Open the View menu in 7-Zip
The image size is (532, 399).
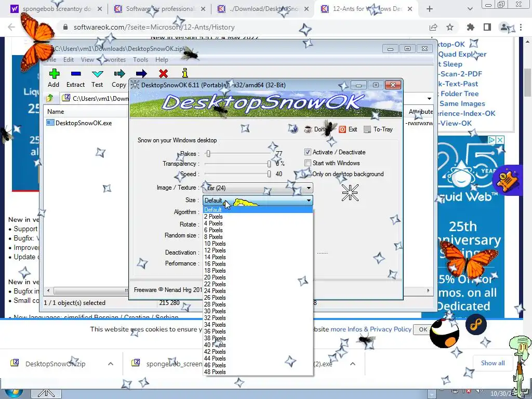coord(87,60)
